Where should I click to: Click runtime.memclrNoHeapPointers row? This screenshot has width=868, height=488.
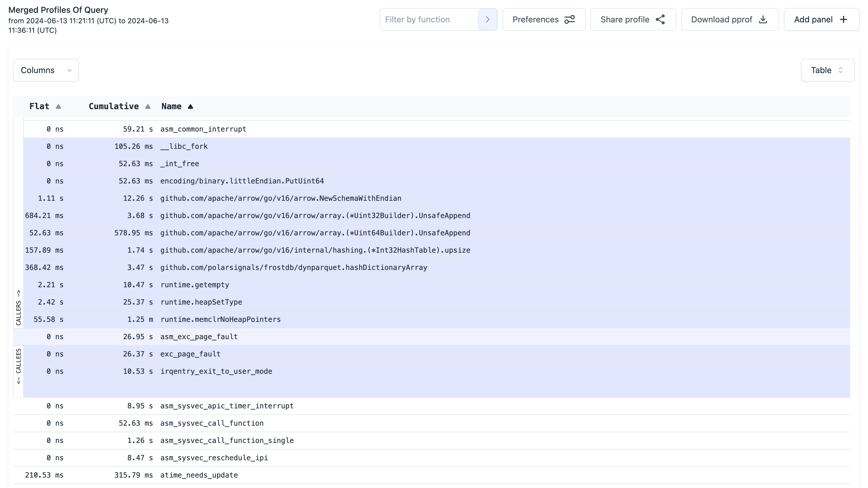437,319
